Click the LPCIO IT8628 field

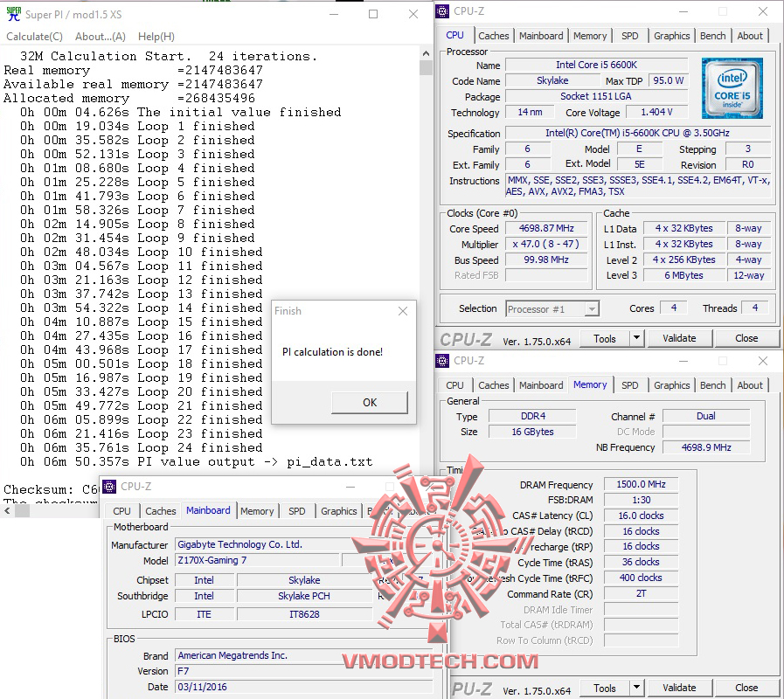click(304, 614)
